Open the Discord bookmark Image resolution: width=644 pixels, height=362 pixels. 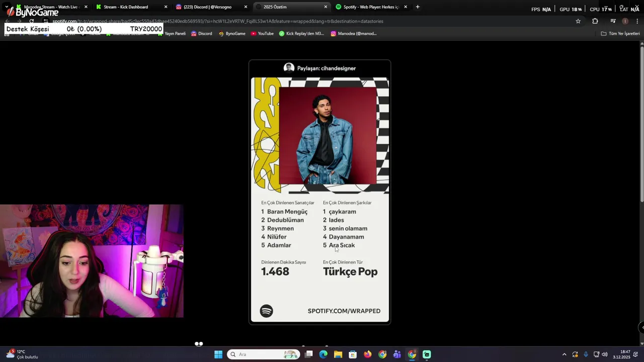pyautogui.click(x=201, y=34)
